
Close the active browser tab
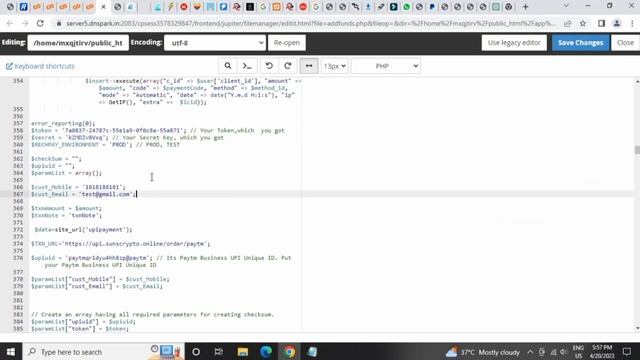click(103, 7)
